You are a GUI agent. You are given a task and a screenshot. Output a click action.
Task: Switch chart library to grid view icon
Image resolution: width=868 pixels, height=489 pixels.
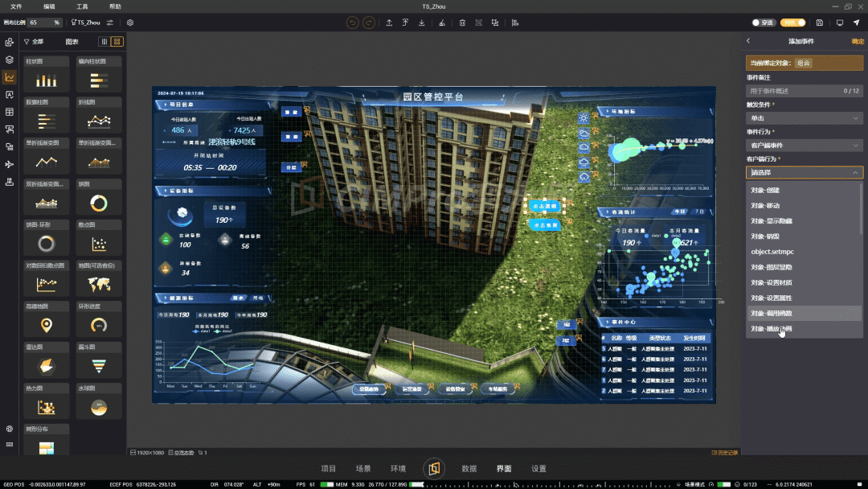pos(117,42)
